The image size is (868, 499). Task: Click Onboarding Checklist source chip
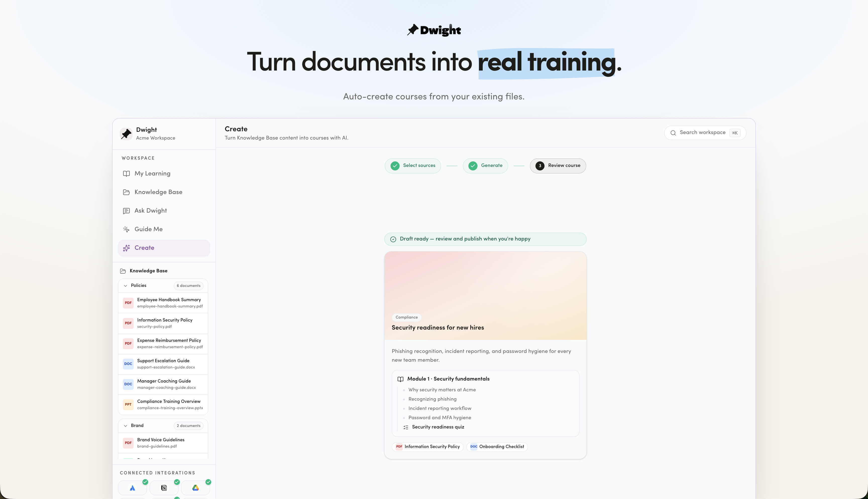(x=497, y=447)
